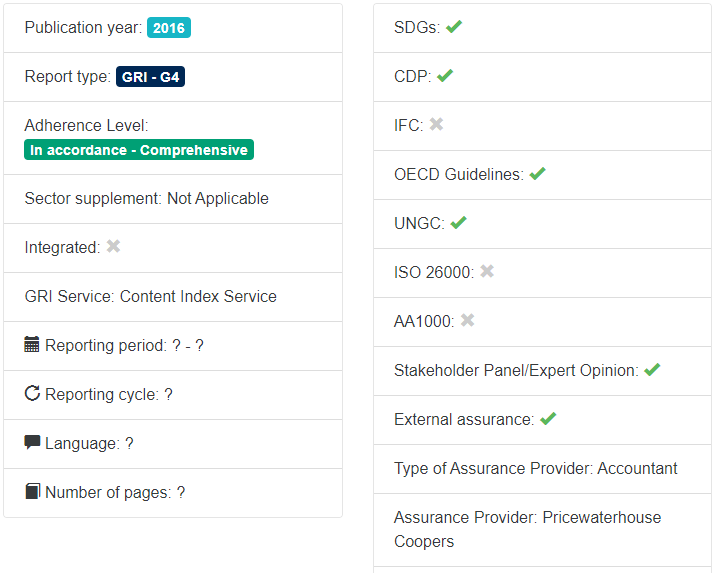Click the GRI - G4 report type badge
Image resolution: width=719 pixels, height=573 pixels.
[x=151, y=77]
